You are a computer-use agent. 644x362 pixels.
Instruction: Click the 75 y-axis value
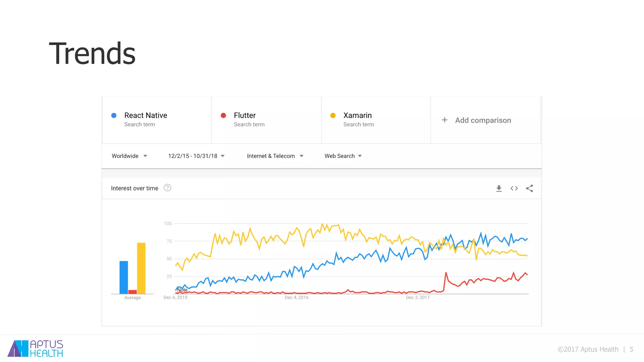point(169,241)
